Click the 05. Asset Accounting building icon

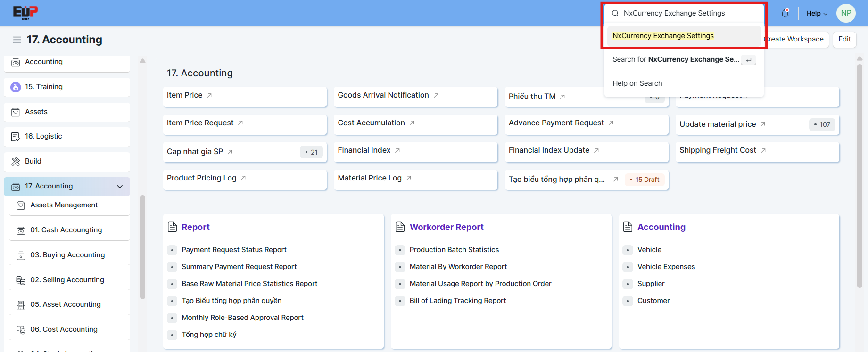click(21, 305)
